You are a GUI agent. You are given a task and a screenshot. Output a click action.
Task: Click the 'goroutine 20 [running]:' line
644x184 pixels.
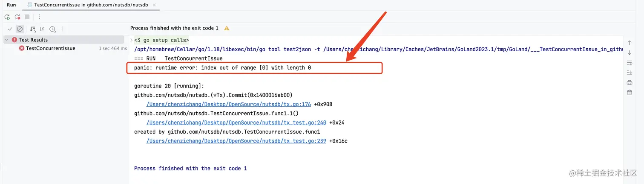click(169, 86)
